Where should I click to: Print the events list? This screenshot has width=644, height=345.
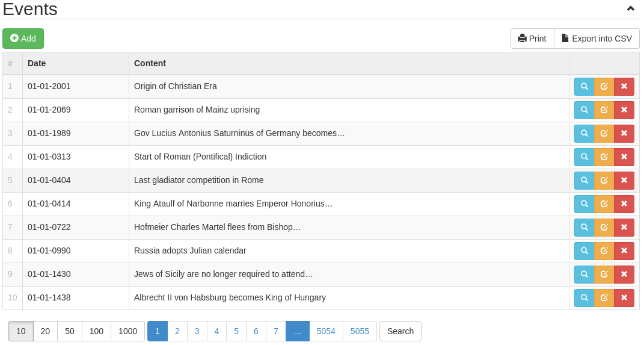(x=532, y=39)
